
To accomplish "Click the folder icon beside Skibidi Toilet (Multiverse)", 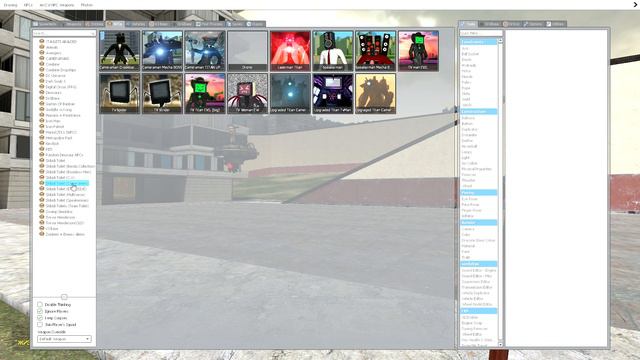I will pos(42,194).
